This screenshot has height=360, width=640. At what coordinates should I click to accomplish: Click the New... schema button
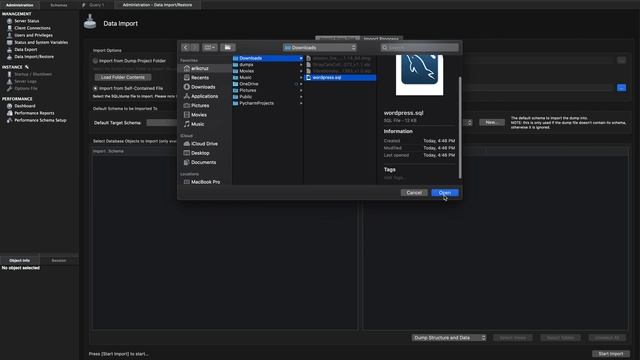click(x=491, y=122)
